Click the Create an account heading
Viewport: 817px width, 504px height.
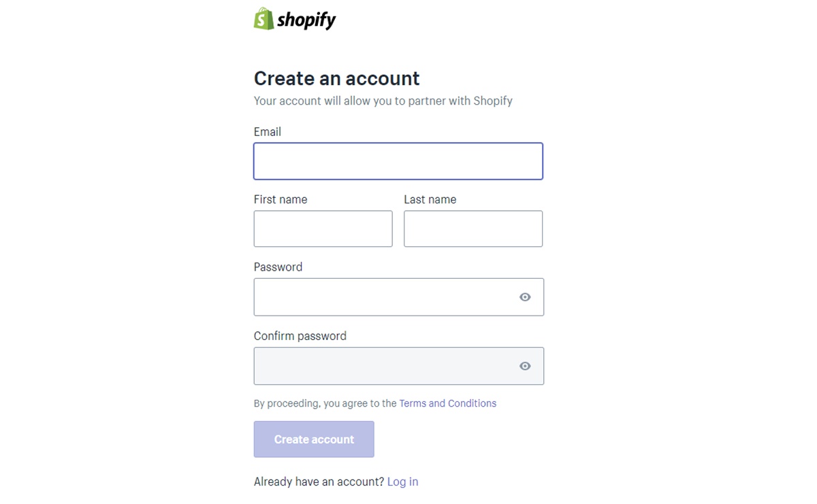point(337,78)
